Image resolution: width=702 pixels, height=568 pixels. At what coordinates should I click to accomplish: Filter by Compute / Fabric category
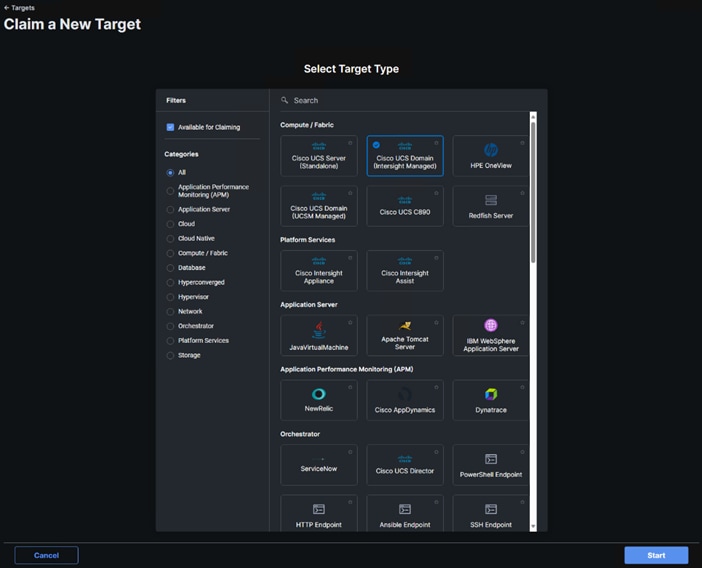tap(170, 253)
